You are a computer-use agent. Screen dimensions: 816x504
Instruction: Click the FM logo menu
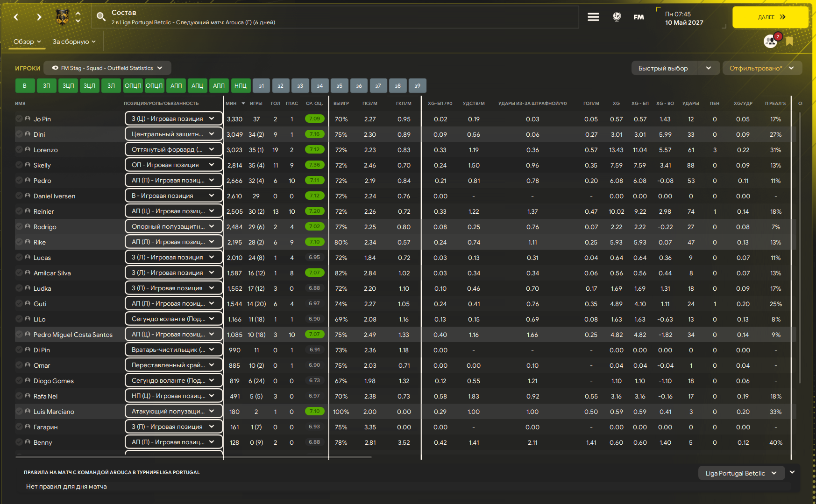tap(639, 17)
